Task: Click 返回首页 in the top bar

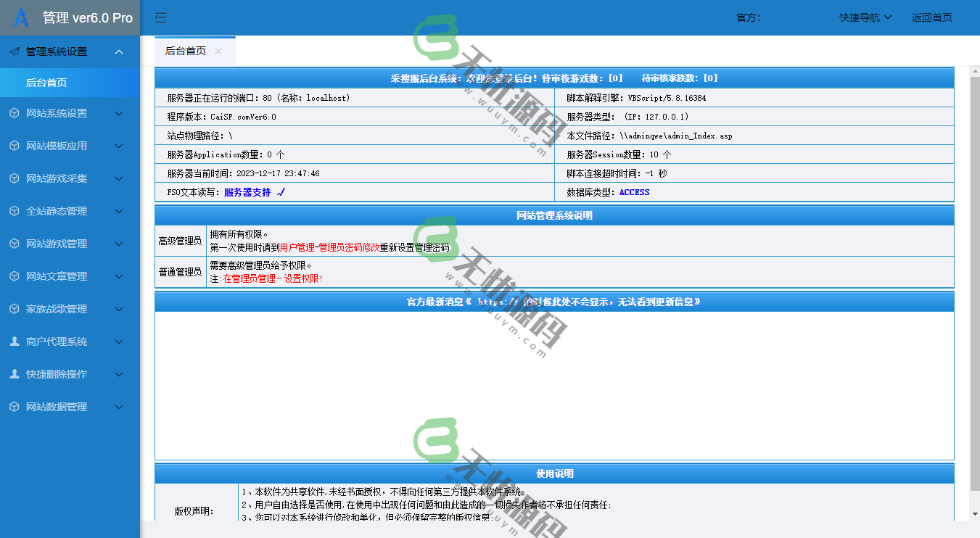Action: (931, 17)
